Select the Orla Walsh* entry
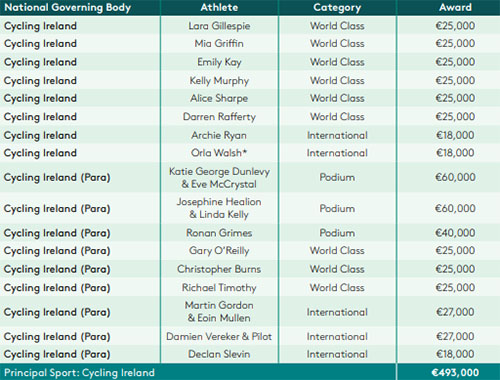Image resolution: width=500 pixels, height=380 pixels. (219, 153)
